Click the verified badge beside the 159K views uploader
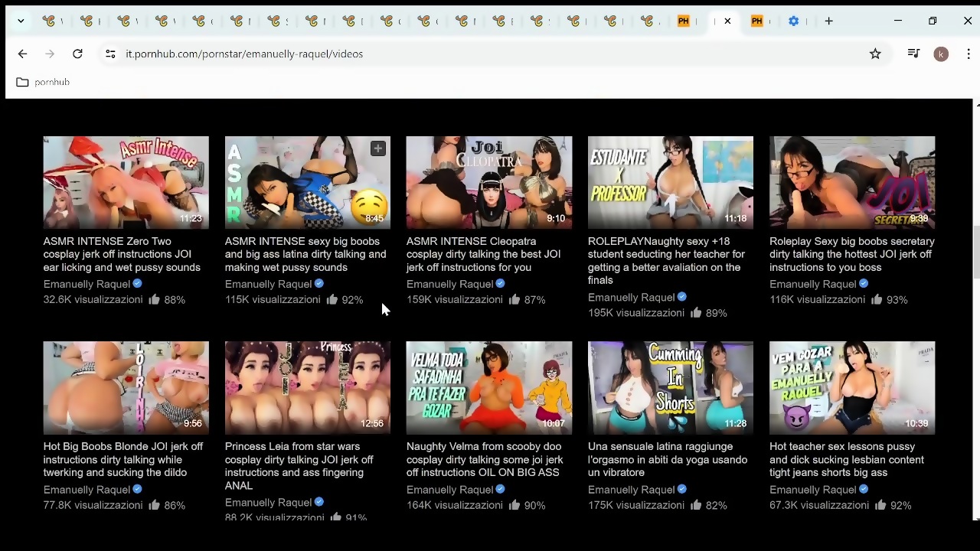980x551 pixels. point(500,284)
